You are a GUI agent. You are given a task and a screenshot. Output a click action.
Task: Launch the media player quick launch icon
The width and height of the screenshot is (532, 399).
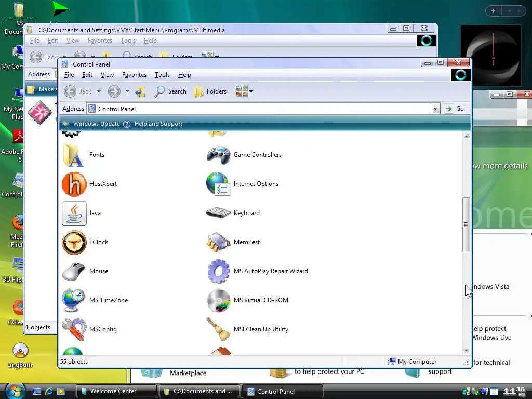point(61,392)
